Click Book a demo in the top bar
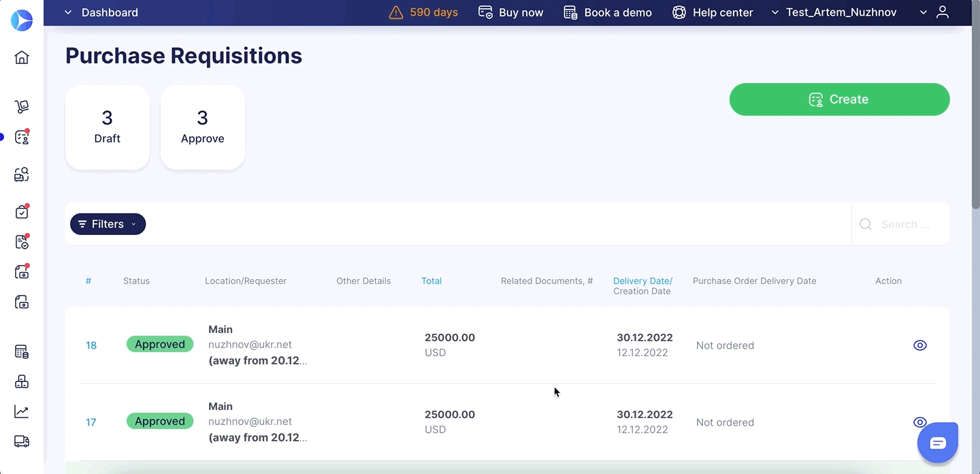Screen dimensions: 980x474 click(x=608, y=12)
